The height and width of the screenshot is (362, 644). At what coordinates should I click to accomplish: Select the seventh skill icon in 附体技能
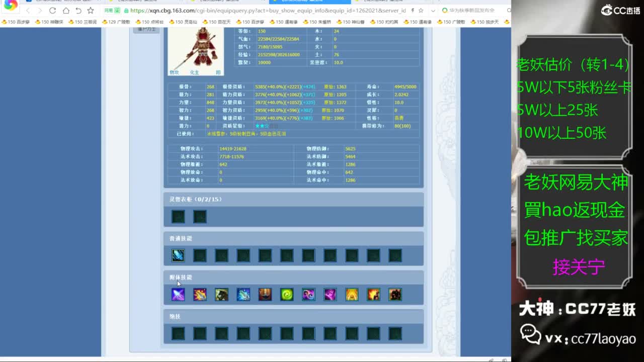pos(308,294)
